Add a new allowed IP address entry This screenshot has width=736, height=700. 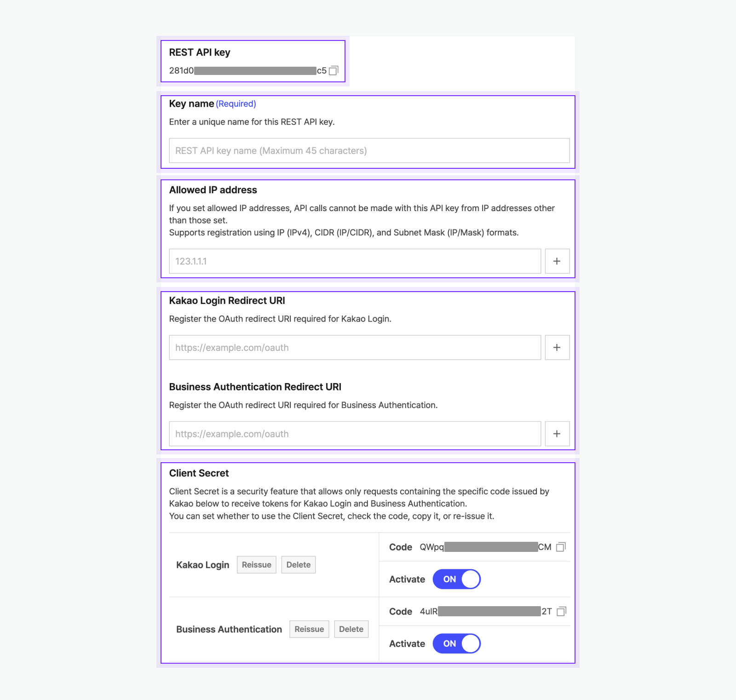pos(557,261)
